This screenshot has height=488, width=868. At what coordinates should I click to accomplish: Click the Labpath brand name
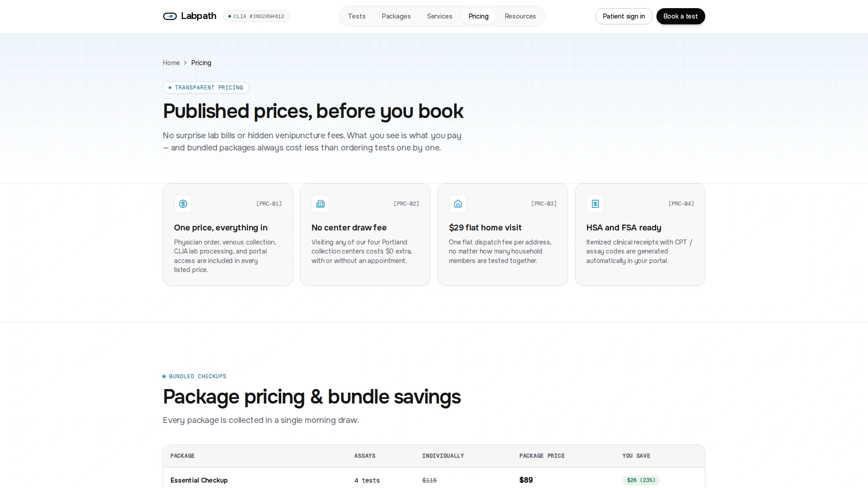(198, 16)
